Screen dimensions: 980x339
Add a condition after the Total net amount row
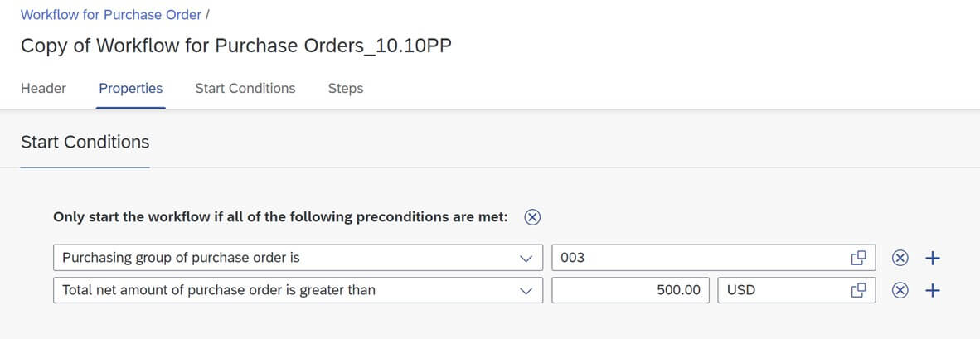pos(932,290)
